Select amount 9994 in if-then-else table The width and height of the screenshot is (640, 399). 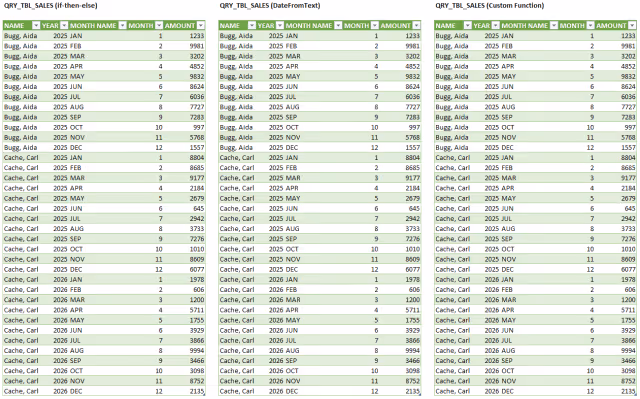point(197,351)
